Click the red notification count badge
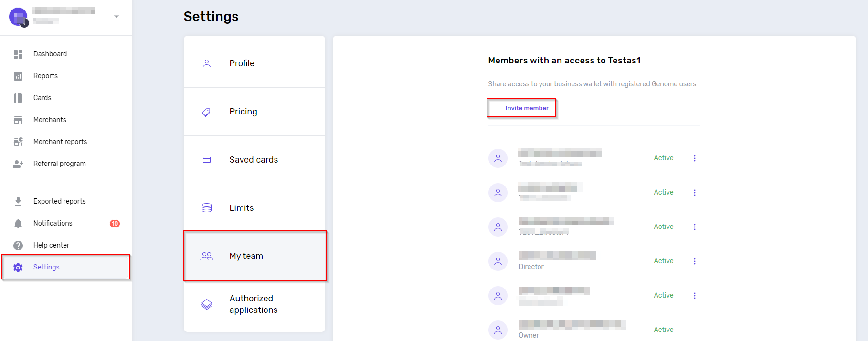 pos(115,224)
